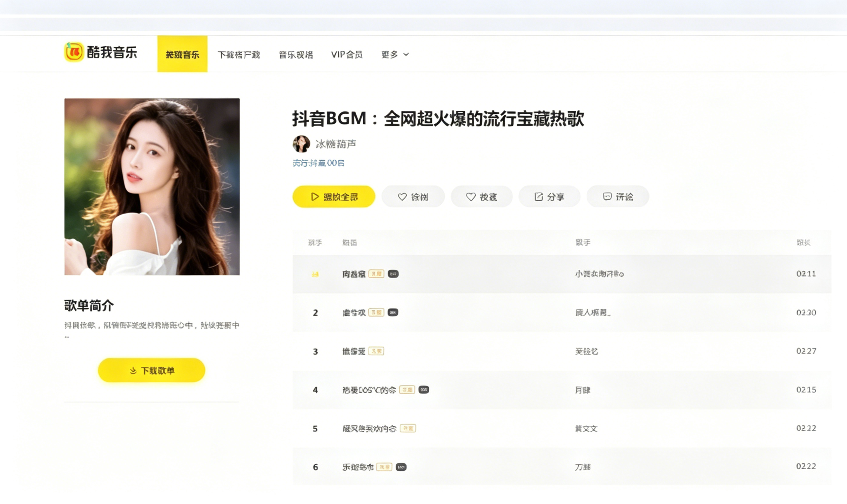Open the artist name in the 02:11 row
847x504 pixels.
pyautogui.click(x=599, y=274)
